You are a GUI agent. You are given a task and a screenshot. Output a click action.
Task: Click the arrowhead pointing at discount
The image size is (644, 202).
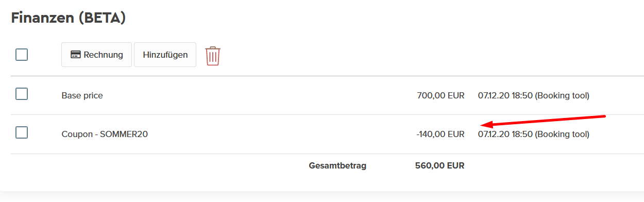click(x=486, y=124)
